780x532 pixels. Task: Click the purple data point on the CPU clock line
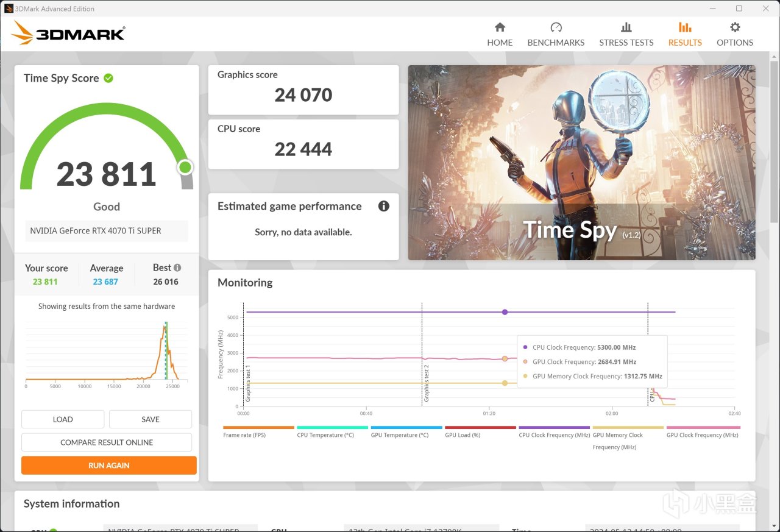tap(505, 312)
